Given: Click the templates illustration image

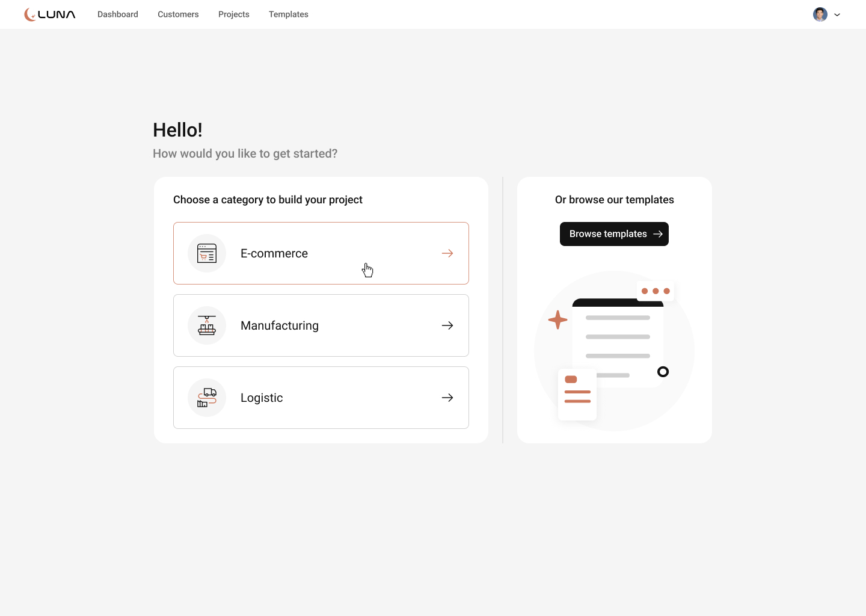Looking at the screenshot, I should (x=614, y=351).
